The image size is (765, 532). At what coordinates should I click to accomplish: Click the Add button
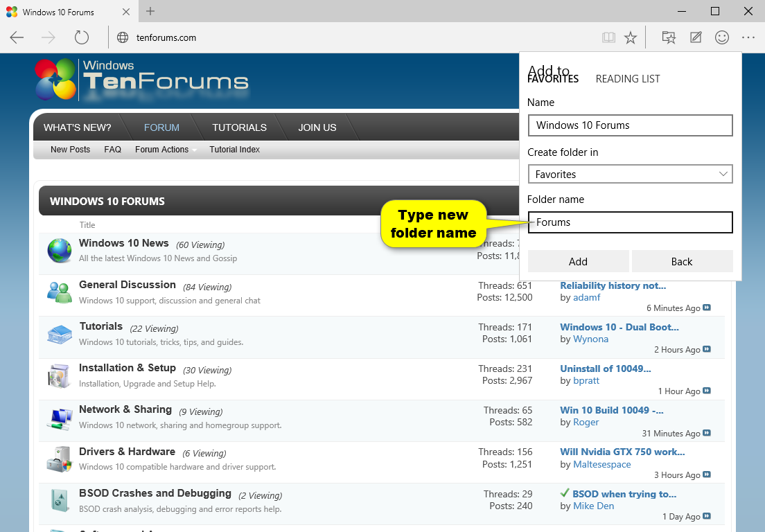tap(578, 261)
